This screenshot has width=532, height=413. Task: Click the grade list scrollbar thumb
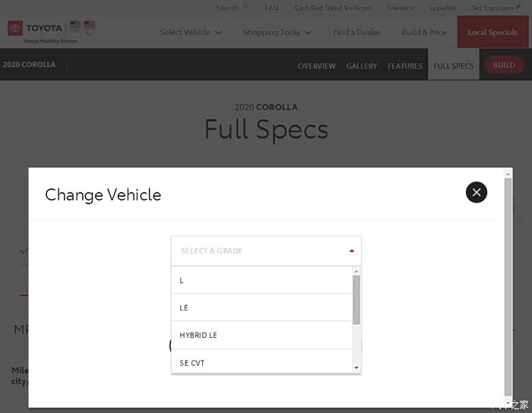pos(356,300)
